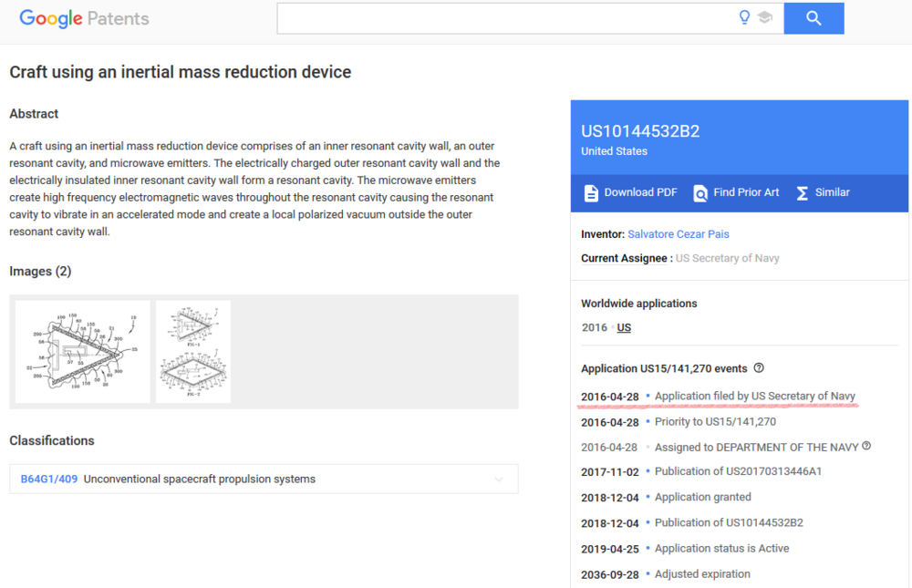Click the Similar sigma icon
The width and height of the screenshot is (912, 588).
tap(802, 193)
